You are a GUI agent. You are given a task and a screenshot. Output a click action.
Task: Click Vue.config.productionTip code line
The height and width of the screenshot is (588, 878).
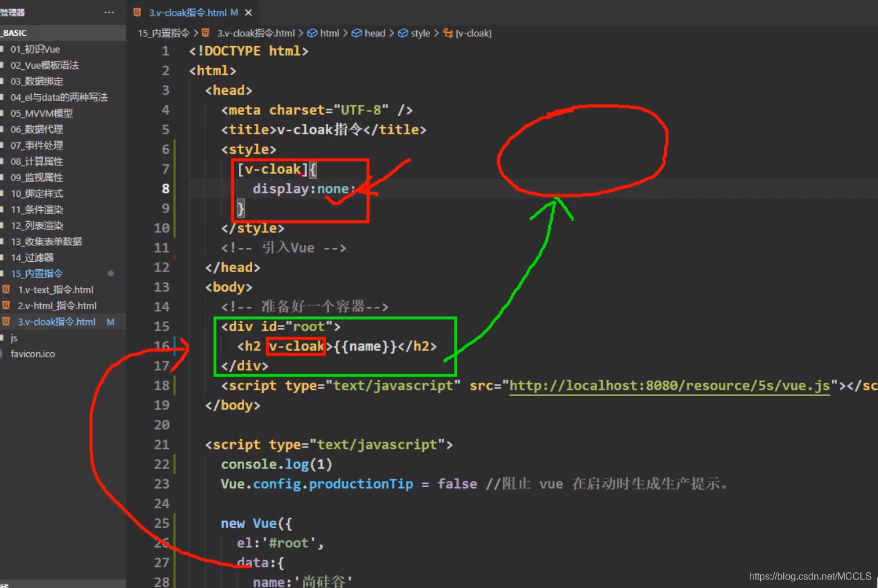coord(348,484)
